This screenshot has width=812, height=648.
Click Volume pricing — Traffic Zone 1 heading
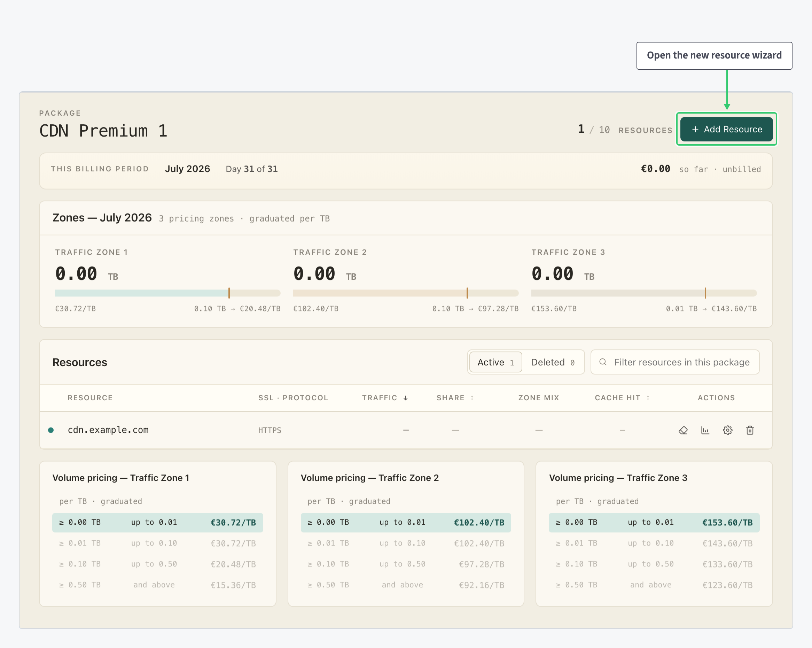click(121, 478)
